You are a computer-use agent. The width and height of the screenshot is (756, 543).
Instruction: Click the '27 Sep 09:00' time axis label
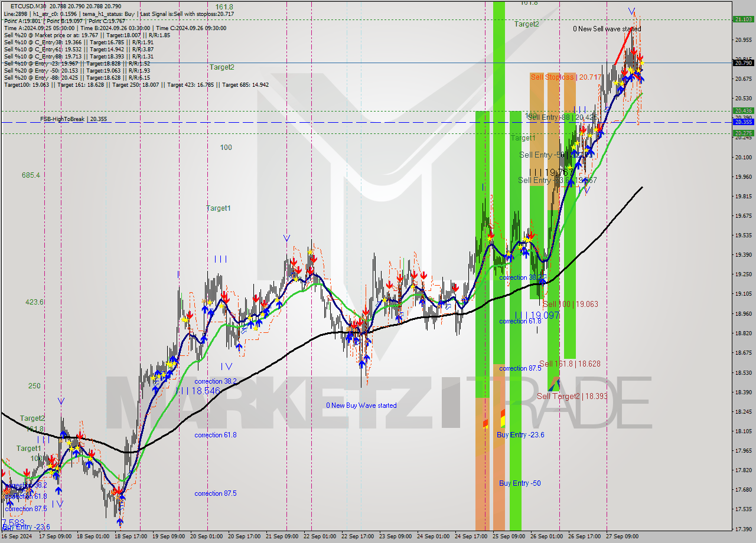[x=624, y=537]
